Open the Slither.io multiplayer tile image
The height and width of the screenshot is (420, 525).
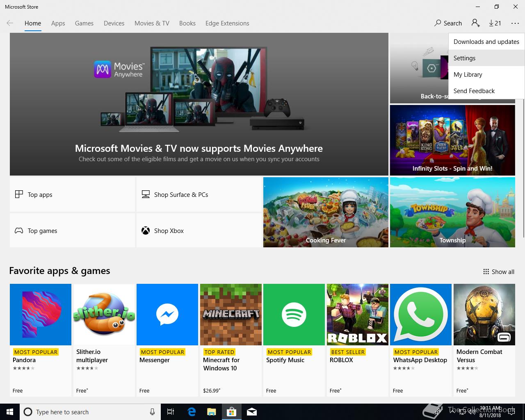click(x=104, y=315)
